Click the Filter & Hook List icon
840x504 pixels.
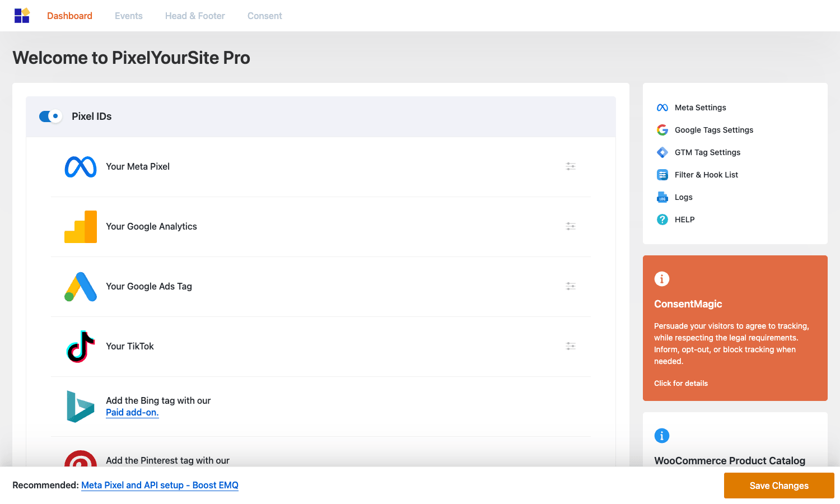(662, 175)
